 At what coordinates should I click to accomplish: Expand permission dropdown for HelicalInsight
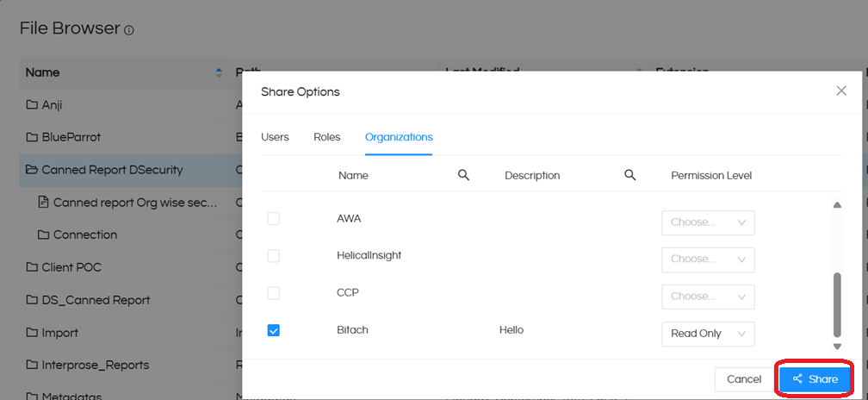pyautogui.click(x=708, y=259)
